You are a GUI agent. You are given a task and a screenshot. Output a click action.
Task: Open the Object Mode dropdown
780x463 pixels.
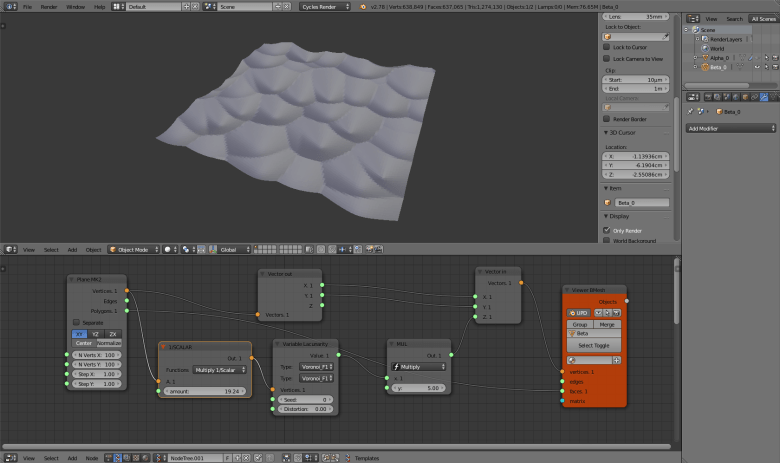point(134,249)
